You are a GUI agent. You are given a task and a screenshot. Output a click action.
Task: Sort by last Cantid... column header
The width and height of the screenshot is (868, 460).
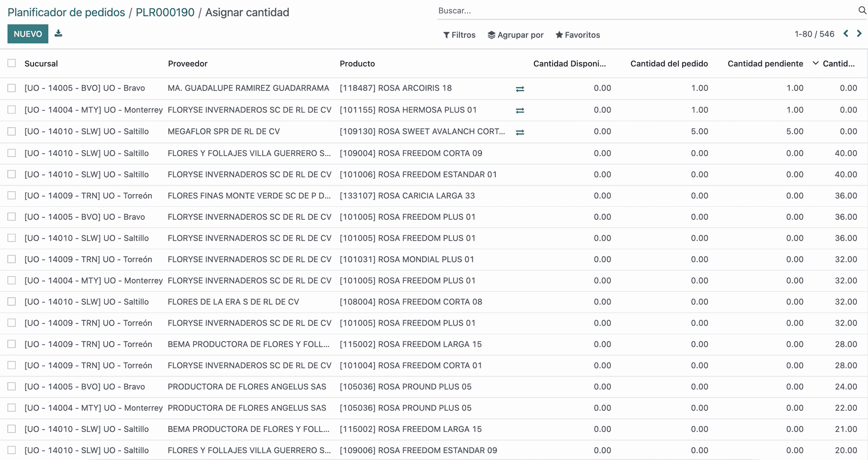tap(839, 64)
